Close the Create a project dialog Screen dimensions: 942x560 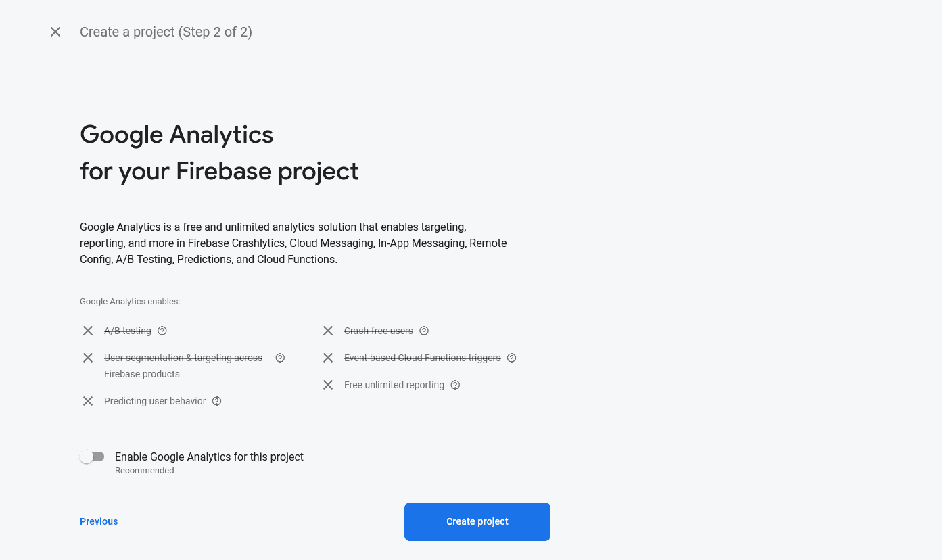coord(55,32)
